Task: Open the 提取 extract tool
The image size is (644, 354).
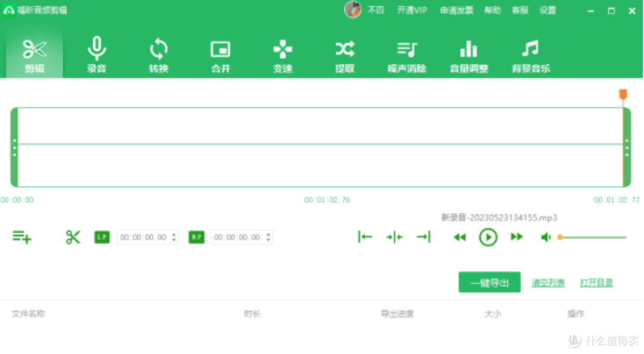Action: pos(345,56)
